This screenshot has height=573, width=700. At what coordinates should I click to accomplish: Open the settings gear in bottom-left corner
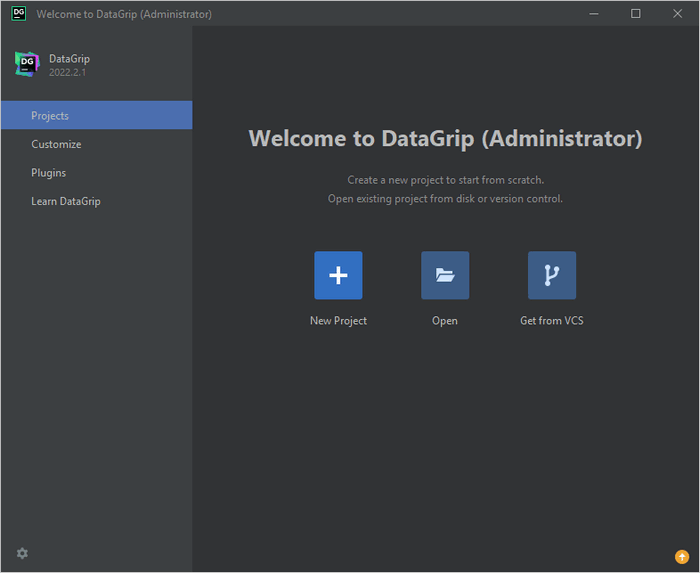point(23,553)
